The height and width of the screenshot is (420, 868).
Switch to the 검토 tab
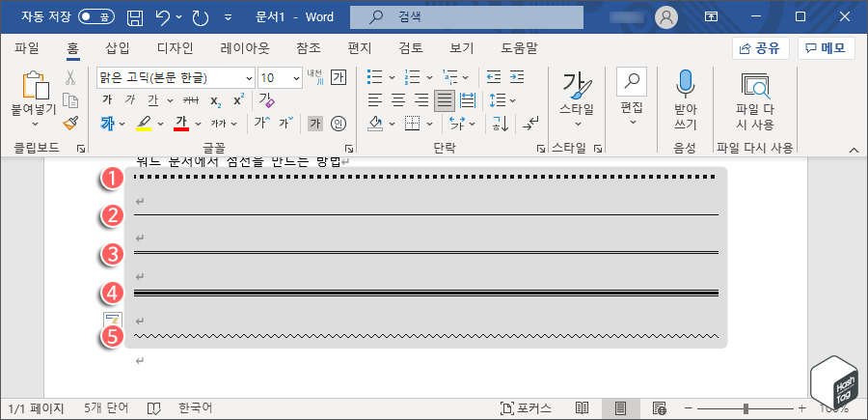[411, 48]
